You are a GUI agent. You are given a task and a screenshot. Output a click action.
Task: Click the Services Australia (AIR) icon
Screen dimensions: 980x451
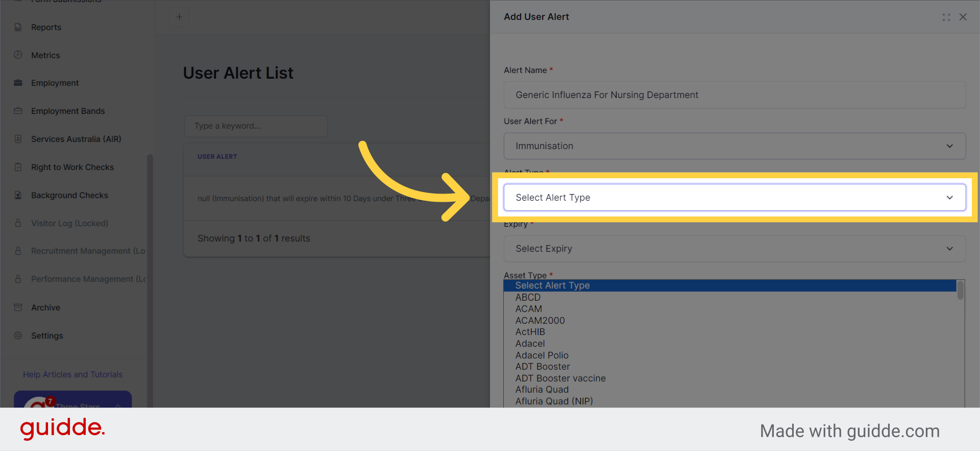[x=18, y=139]
